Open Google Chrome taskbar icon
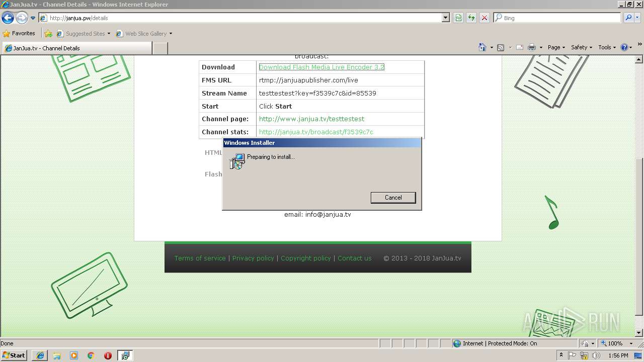Image resolution: width=644 pixels, height=362 pixels. pyautogui.click(x=91, y=355)
